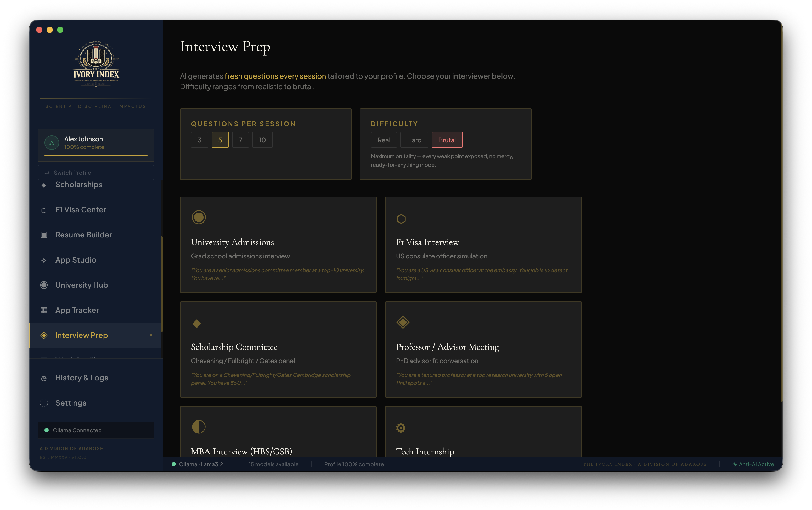The width and height of the screenshot is (812, 510).
Task: Click 'fresh questions every session' highlighted text
Action: (x=275, y=76)
